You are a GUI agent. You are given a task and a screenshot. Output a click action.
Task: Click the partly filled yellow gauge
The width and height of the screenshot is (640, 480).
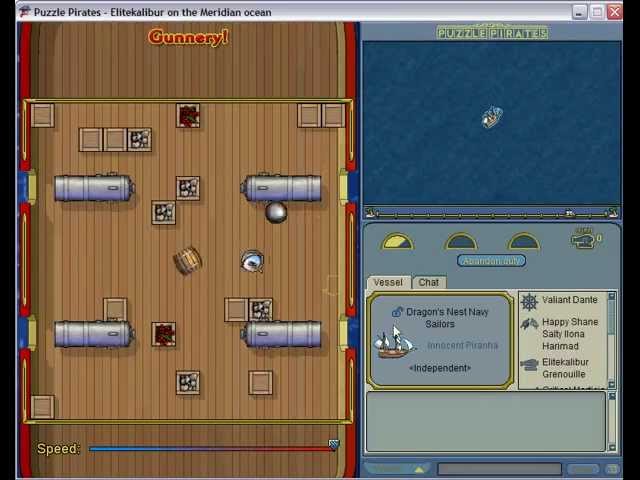click(x=397, y=241)
